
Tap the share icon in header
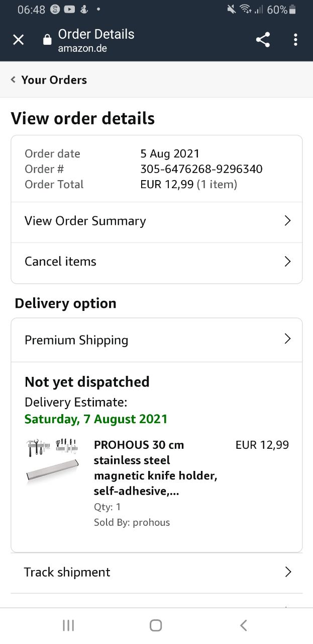(263, 40)
